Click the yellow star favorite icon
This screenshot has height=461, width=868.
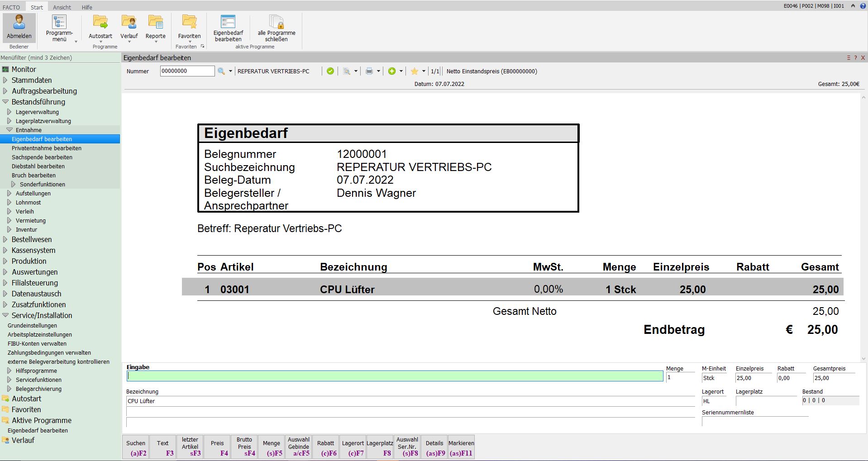(x=414, y=71)
